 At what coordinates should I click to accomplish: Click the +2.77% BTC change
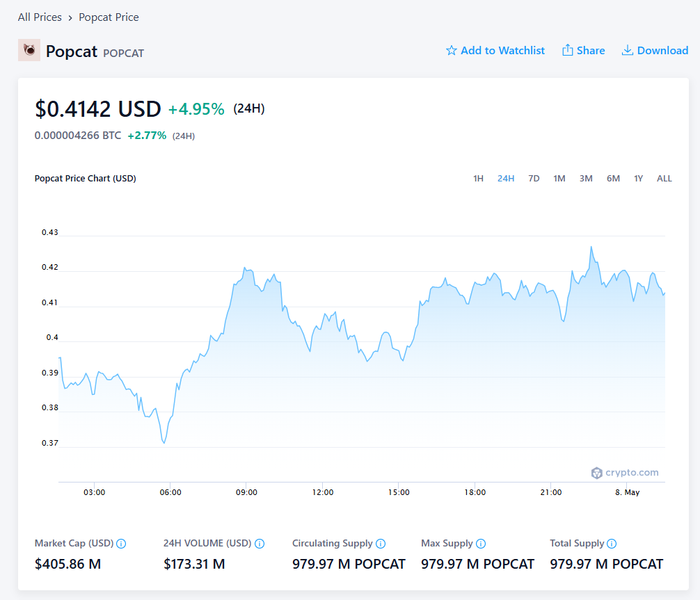click(x=147, y=136)
